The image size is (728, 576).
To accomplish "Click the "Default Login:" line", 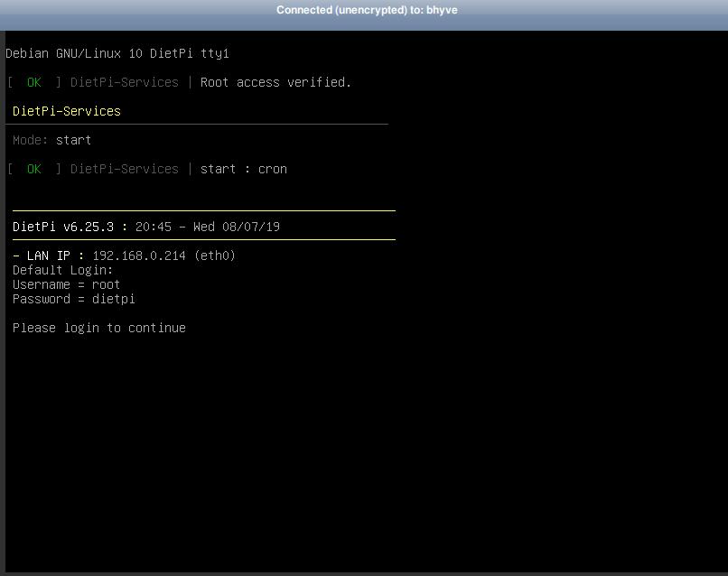I will 62,270.
